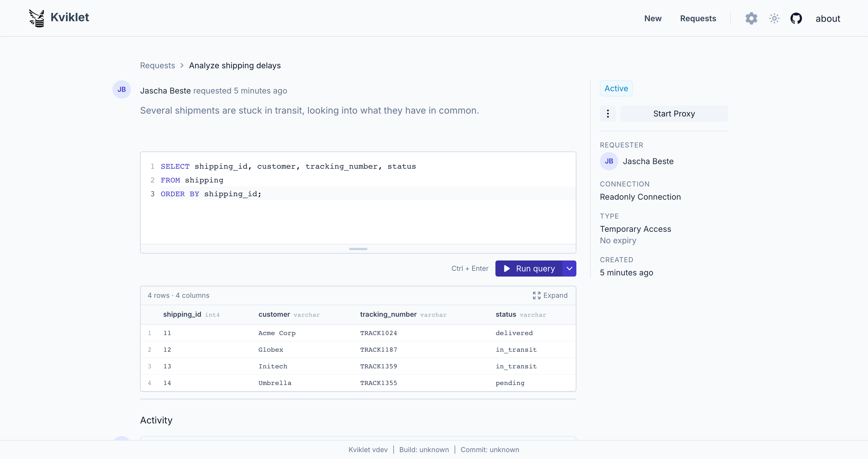
Task: Click the Activity section heading
Action: pos(156,420)
